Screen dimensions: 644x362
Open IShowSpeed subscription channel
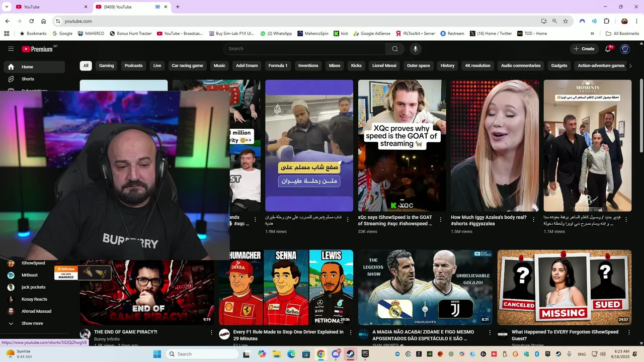[x=34, y=263]
